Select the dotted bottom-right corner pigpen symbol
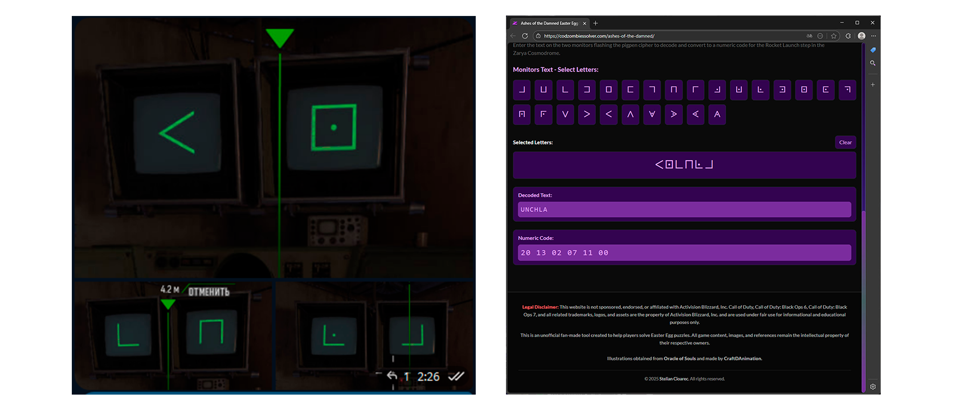This screenshot has height=410, width=980. pos(717,89)
